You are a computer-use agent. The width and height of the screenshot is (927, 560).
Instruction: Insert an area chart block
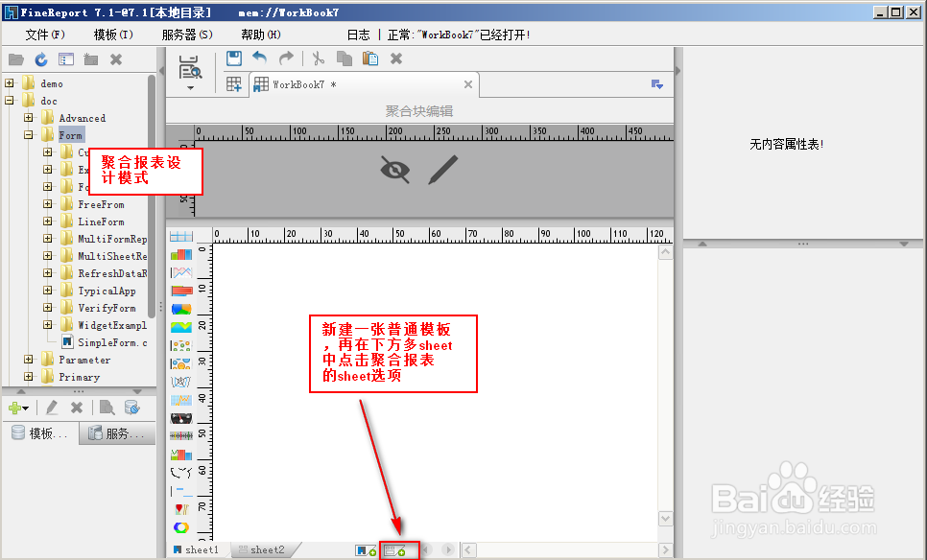(x=181, y=327)
